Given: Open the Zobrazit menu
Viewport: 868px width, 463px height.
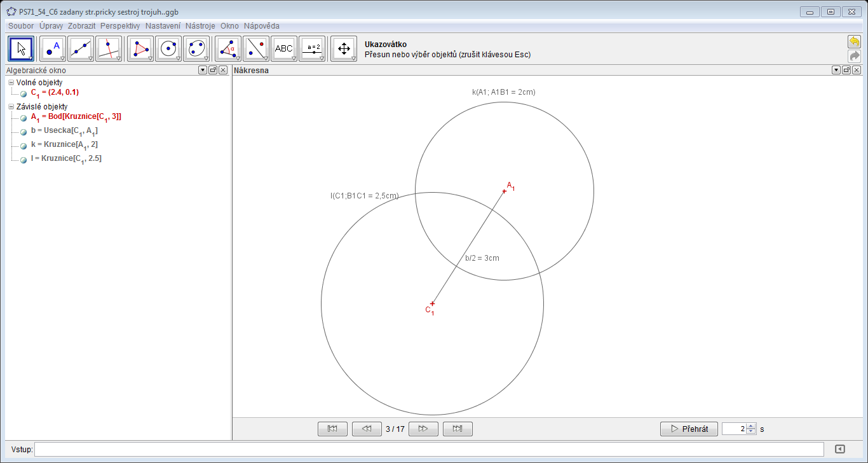Looking at the screenshot, I should click(81, 26).
